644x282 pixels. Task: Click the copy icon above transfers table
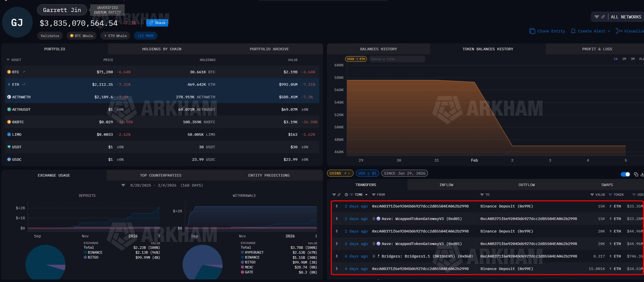coord(636,174)
